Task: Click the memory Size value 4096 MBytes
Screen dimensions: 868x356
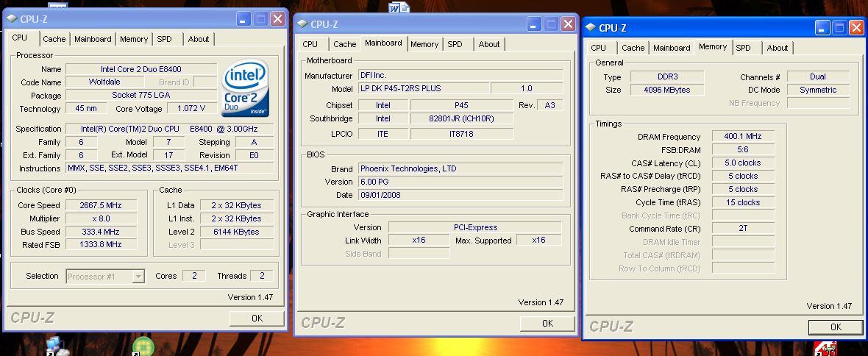Action: 667,90
